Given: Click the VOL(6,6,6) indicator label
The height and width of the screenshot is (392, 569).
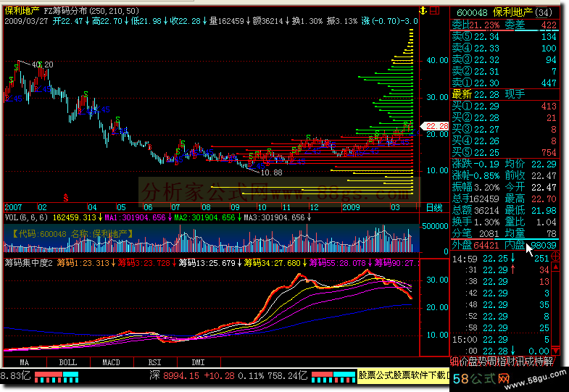Looking at the screenshot, I should (x=27, y=217).
